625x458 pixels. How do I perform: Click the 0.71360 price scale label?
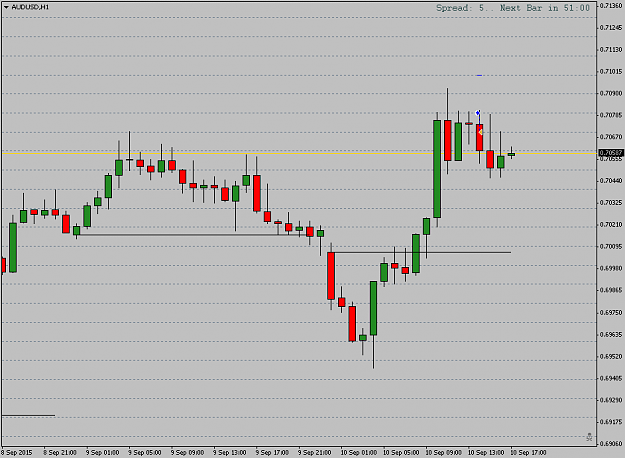(611, 6)
